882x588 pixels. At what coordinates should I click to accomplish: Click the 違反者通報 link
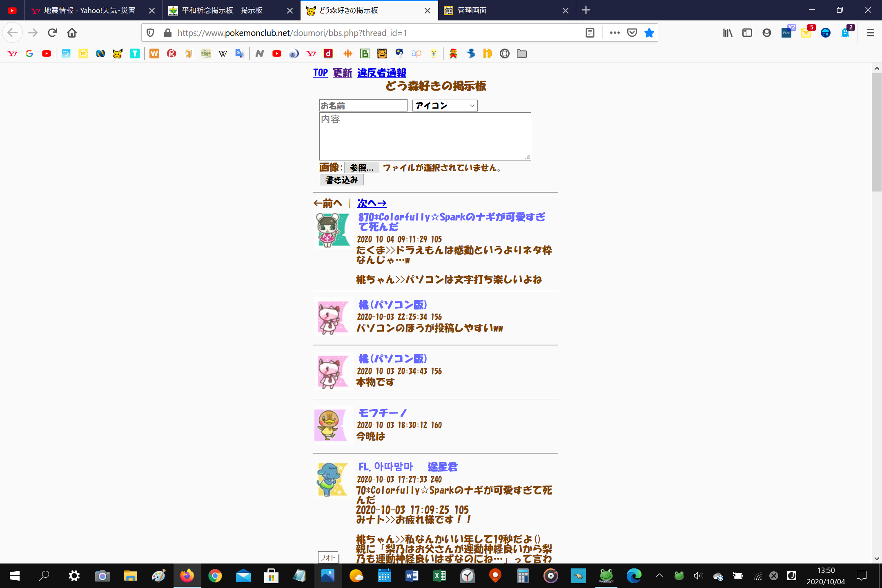click(381, 73)
